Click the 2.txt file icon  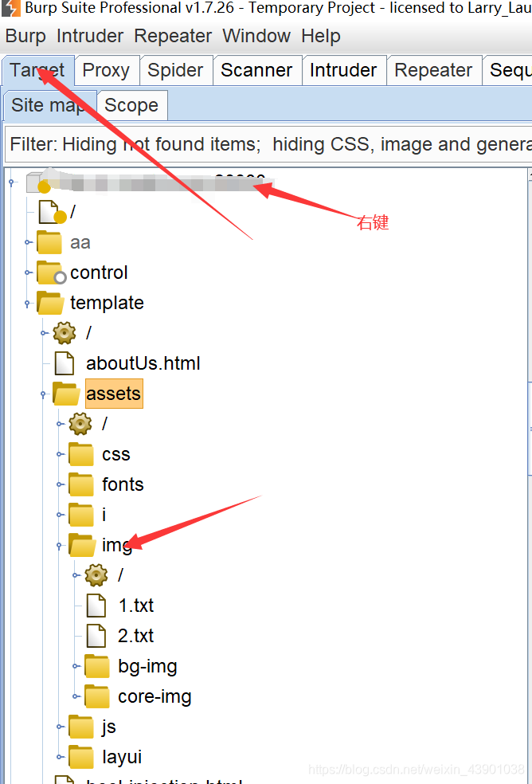click(96, 636)
